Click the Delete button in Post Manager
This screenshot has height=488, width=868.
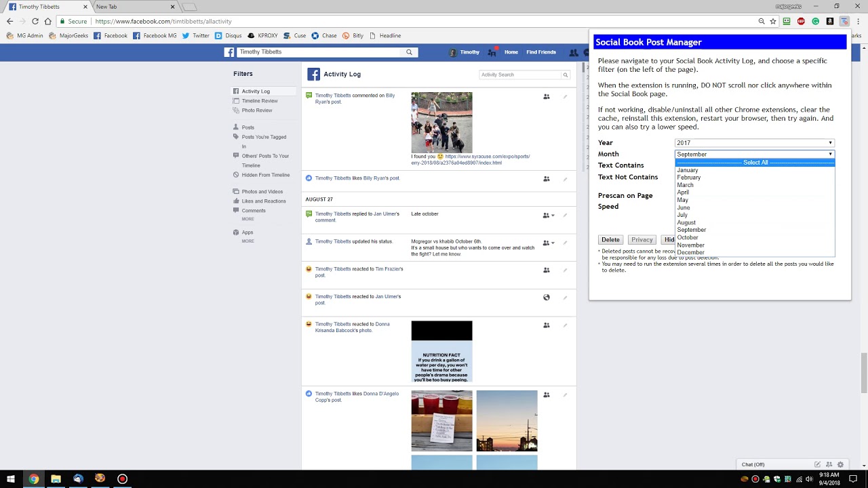click(x=610, y=240)
